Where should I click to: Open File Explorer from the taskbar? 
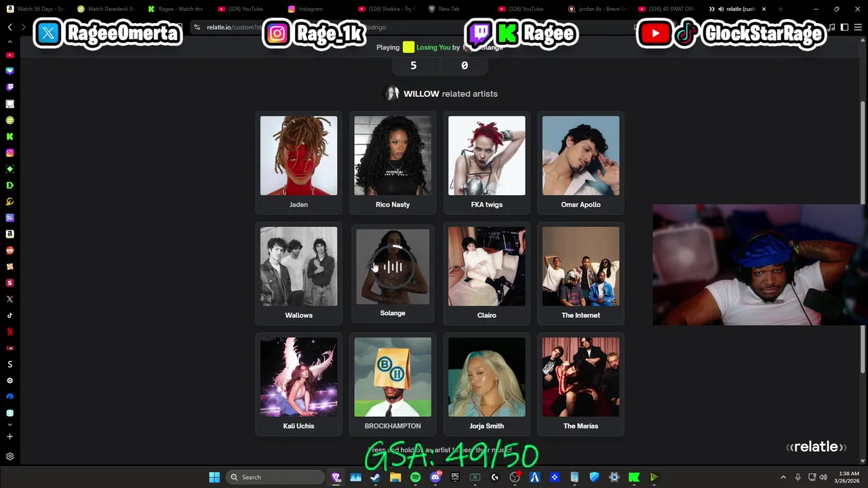395,477
